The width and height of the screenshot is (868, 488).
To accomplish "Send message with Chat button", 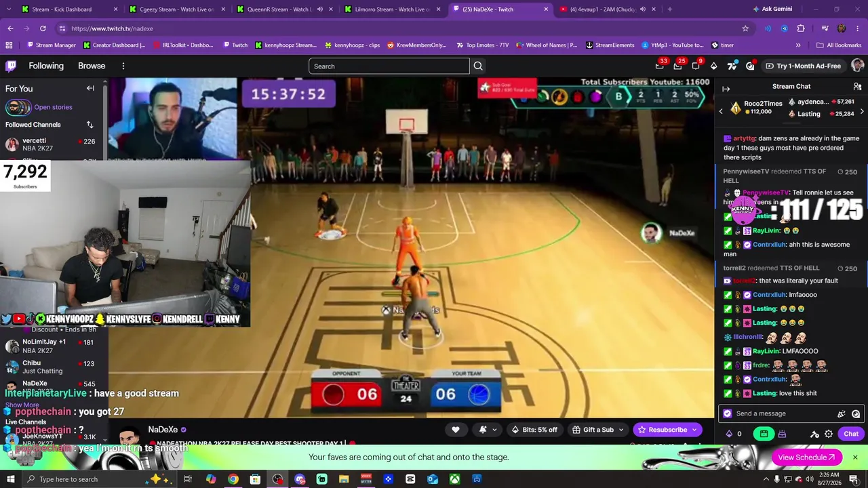I will [851, 434].
